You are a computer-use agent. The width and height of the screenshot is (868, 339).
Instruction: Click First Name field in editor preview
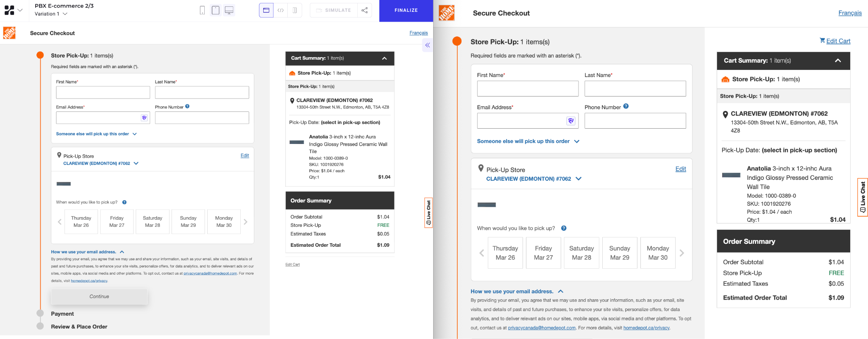point(103,92)
